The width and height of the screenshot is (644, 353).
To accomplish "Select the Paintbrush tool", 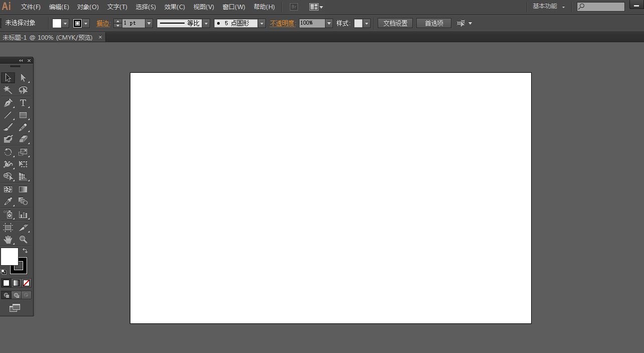I will pyautogui.click(x=8, y=128).
